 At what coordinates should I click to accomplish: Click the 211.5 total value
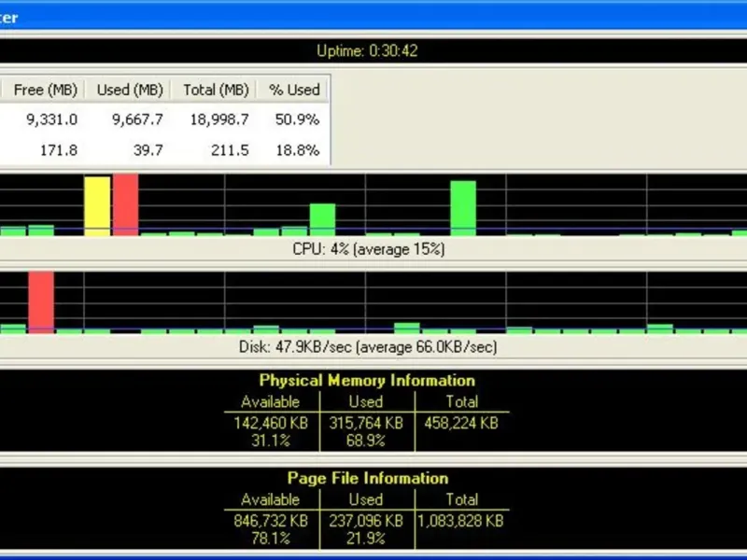coord(230,150)
